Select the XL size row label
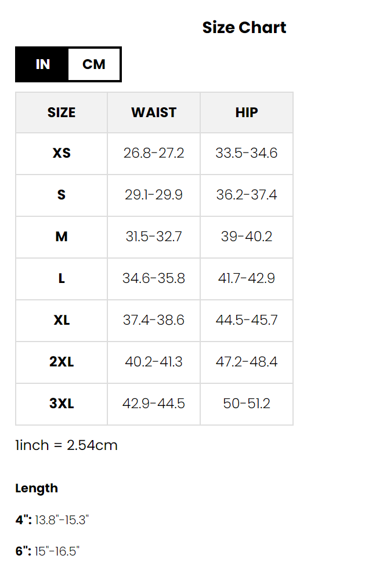 (62, 321)
